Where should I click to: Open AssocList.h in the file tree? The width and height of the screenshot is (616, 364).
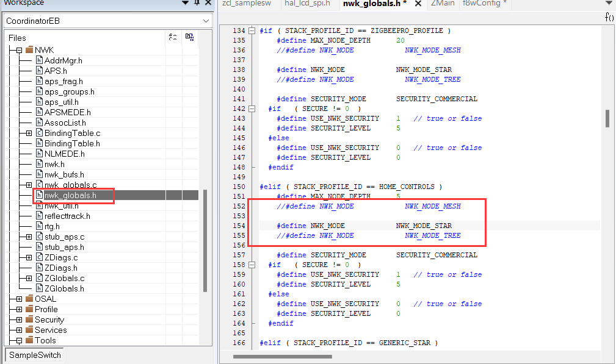pos(65,123)
